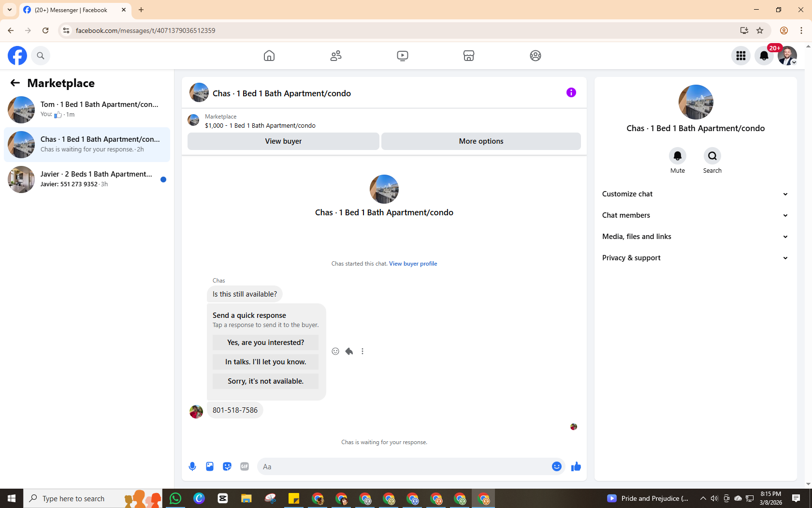Choose a sticker with the sticker icon
The width and height of the screenshot is (812, 508).
click(227, 466)
